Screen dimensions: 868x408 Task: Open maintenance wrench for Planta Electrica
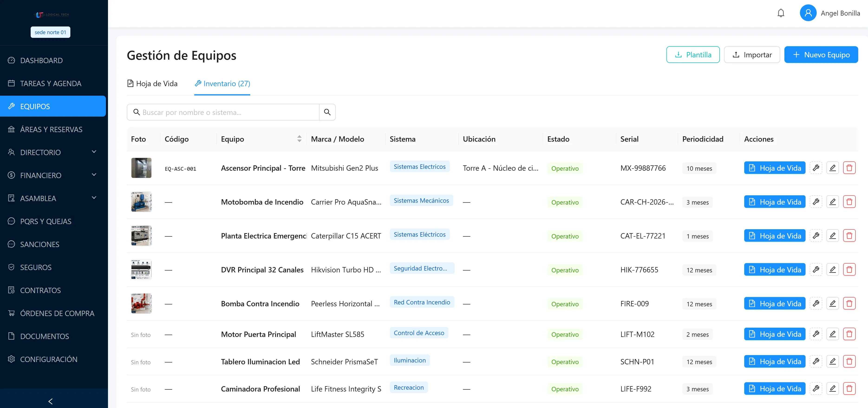(816, 235)
